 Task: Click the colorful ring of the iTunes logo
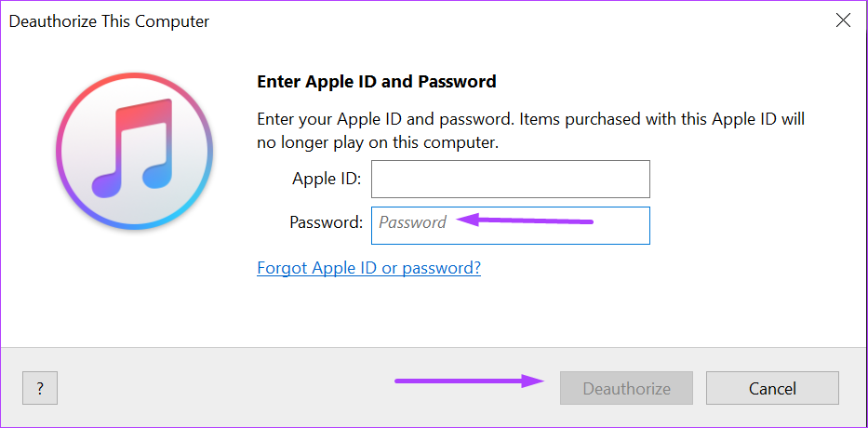[62, 149]
